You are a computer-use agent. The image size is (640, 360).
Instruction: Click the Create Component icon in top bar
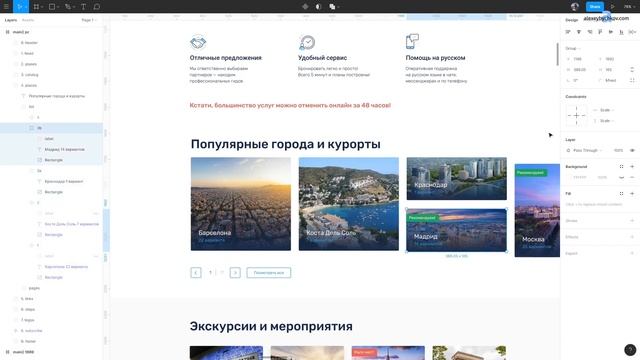tap(305, 7)
